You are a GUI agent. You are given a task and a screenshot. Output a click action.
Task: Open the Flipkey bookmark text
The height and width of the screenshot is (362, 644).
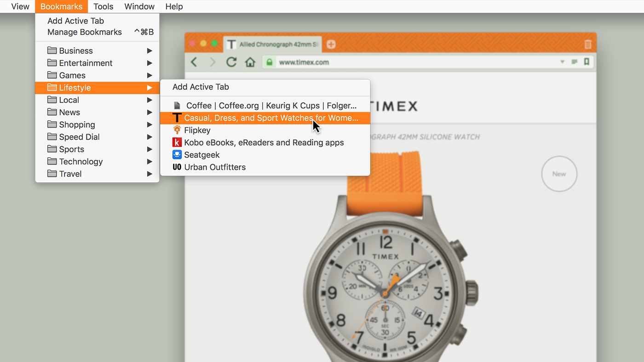pos(197,130)
